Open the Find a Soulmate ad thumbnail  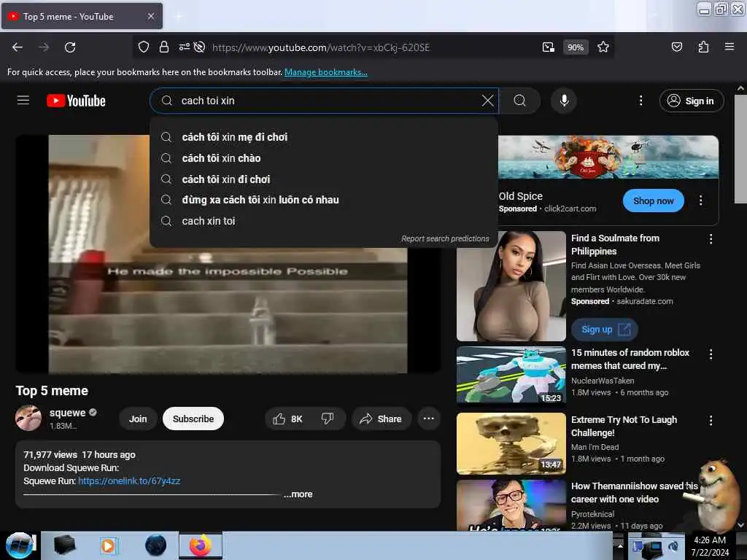[x=511, y=286]
